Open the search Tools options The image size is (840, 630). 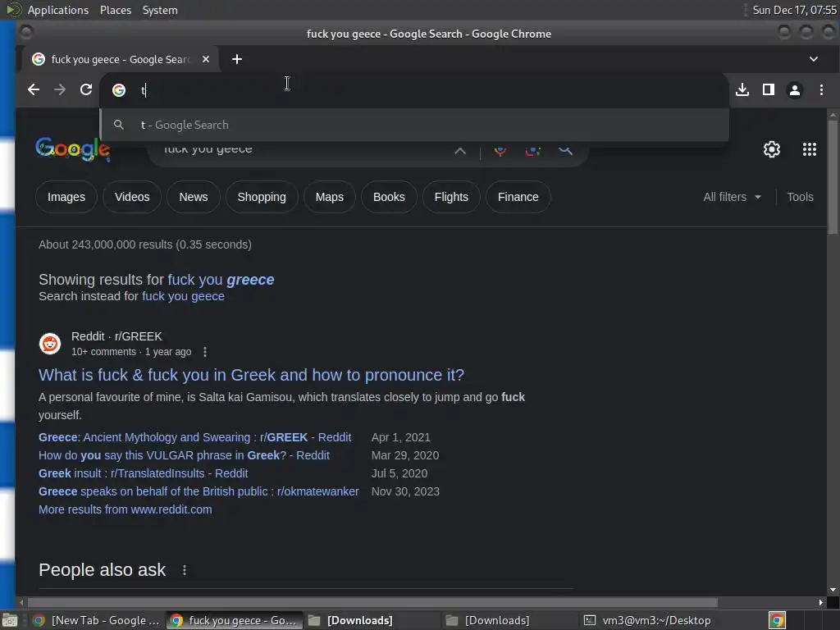click(800, 197)
